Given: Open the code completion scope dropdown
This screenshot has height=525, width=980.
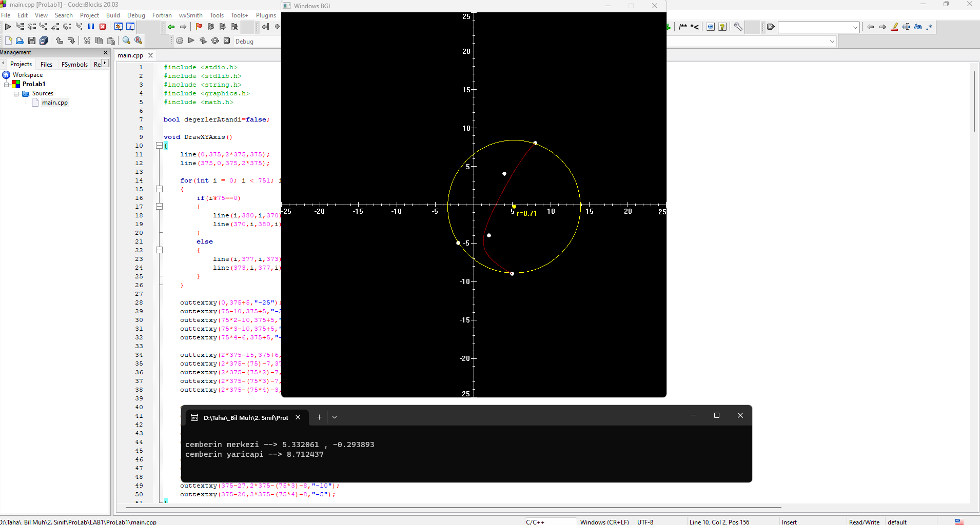Looking at the screenshot, I should click(x=832, y=41).
